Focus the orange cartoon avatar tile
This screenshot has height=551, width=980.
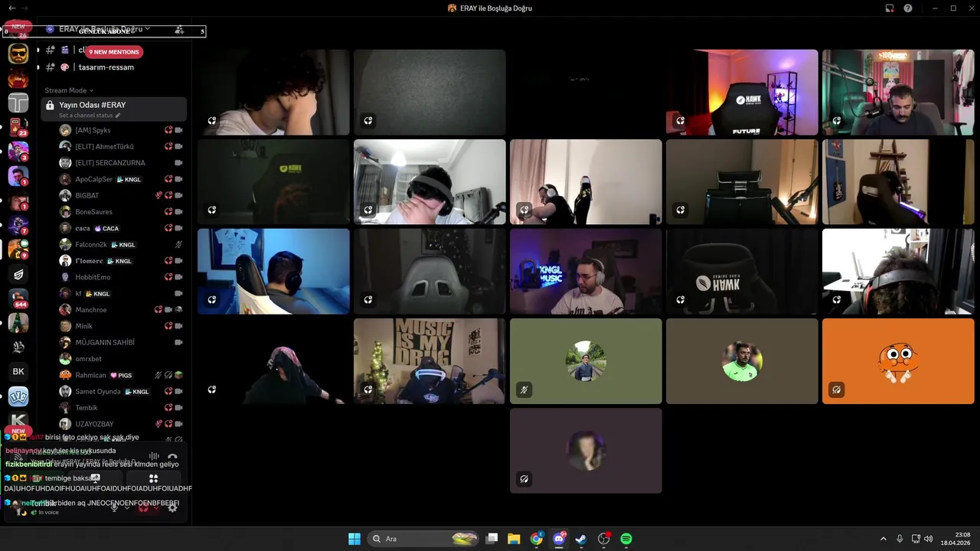pyautogui.click(x=898, y=361)
